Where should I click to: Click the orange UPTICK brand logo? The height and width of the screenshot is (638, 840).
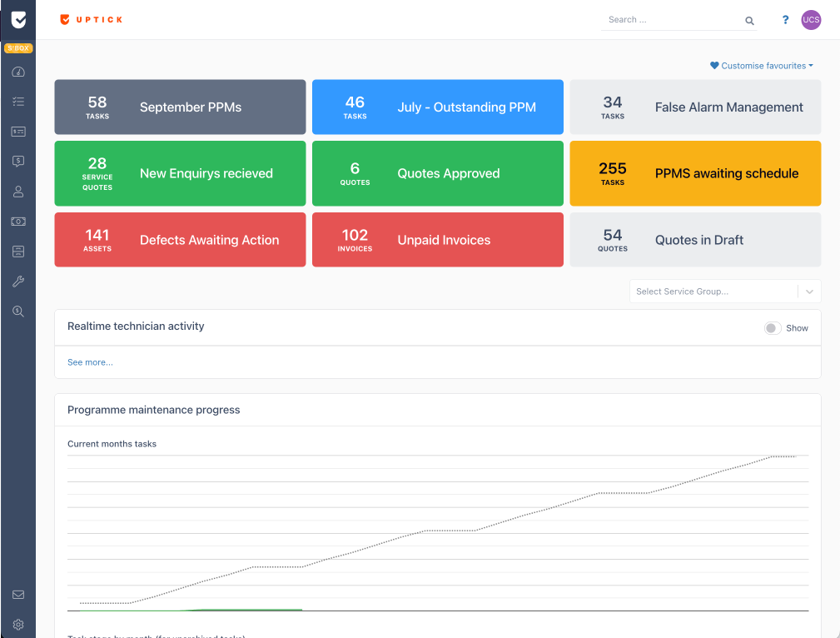pos(91,20)
